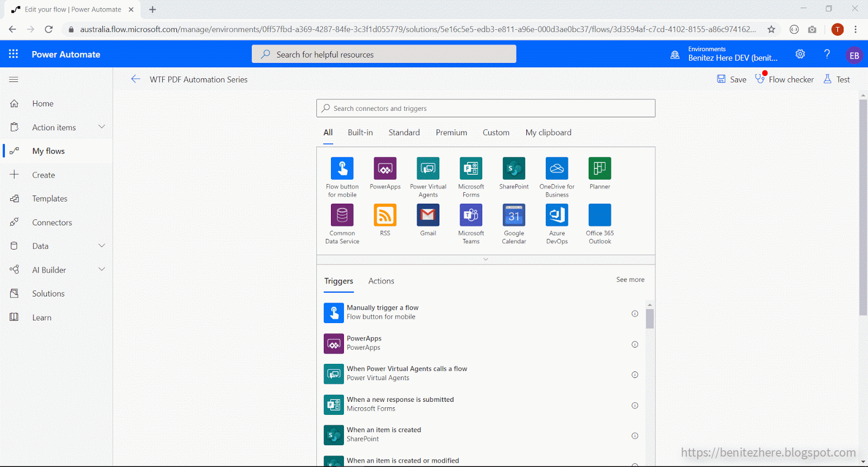868x467 pixels.
Task: Go back using the arrow beside flow title
Action: [x=136, y=79]
